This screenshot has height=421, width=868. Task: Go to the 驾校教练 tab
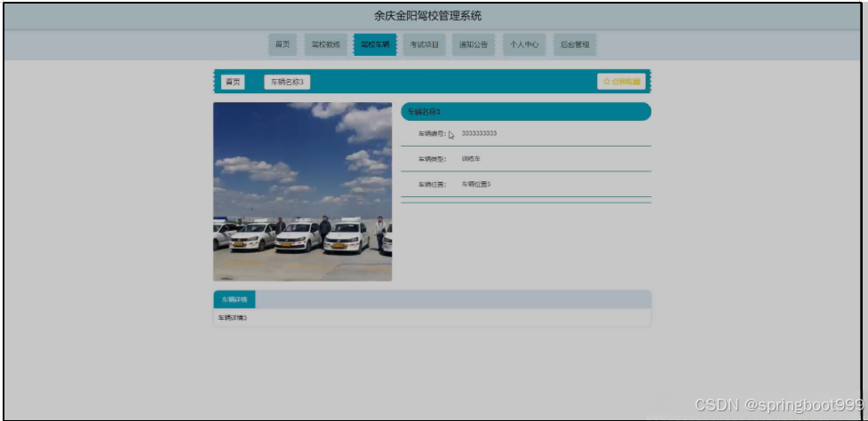325,44
